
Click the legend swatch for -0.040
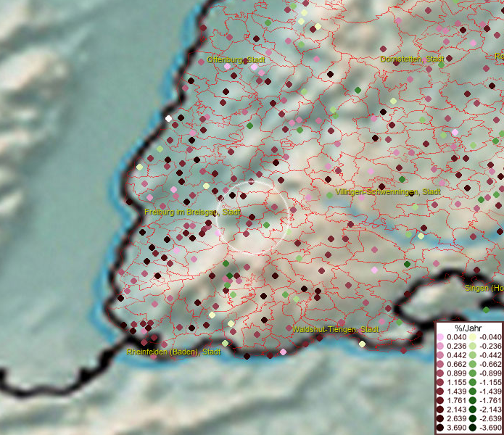pos(473,337)
